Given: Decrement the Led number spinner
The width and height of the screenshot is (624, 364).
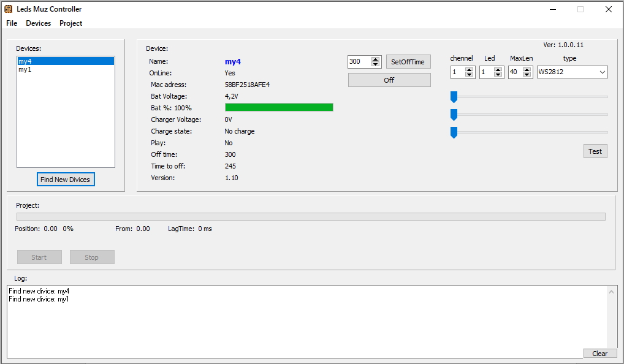Looking at the screenshot, I should pos(499,75).
